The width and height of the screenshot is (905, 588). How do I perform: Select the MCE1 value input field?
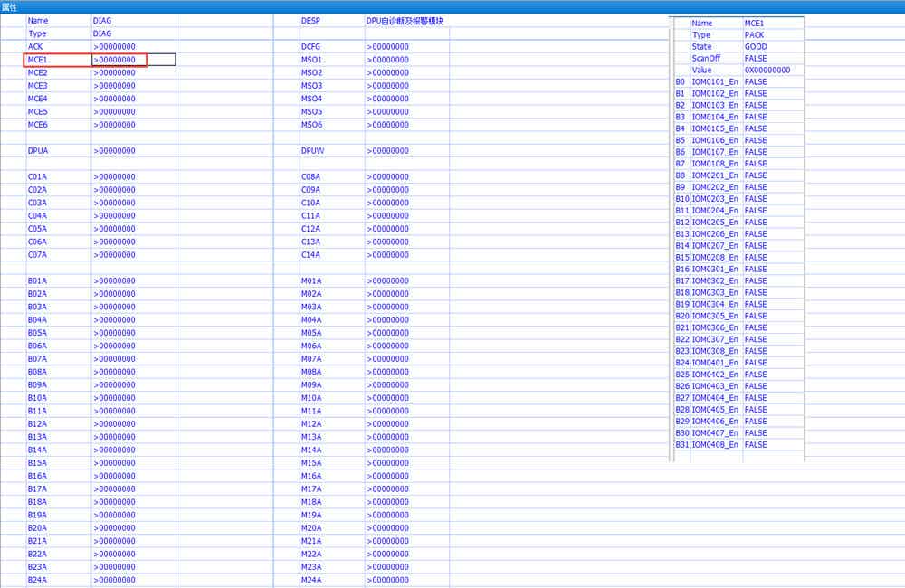click(x=133, y=60)
